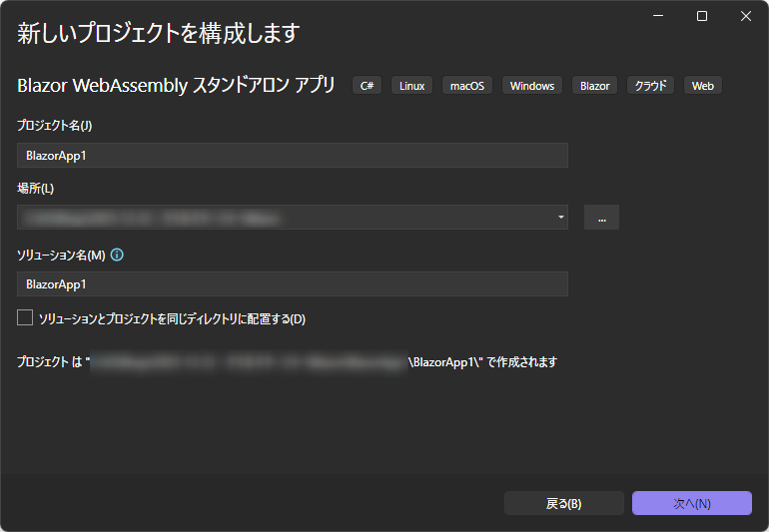Click the プロジェクト名(J) label
The width and height of the screenshot is (769, 532).
click(55, 126)
